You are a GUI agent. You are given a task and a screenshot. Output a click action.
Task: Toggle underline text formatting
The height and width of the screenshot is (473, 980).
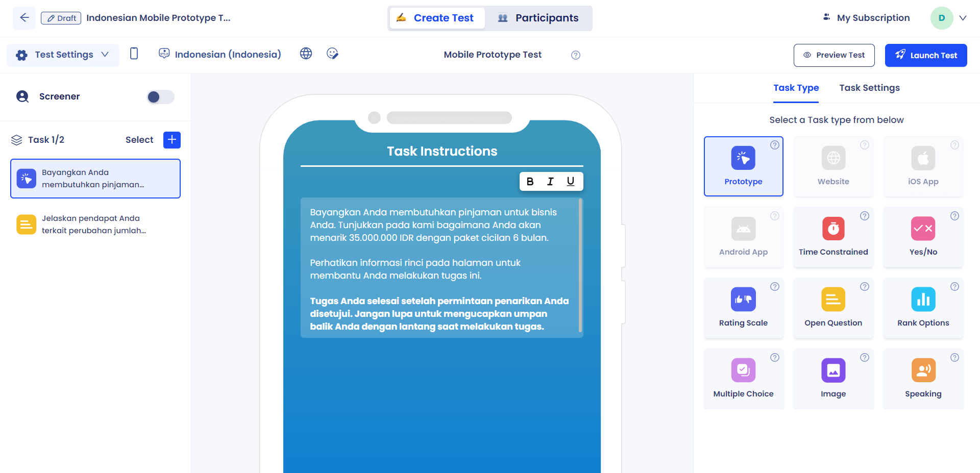click(571, 182)
